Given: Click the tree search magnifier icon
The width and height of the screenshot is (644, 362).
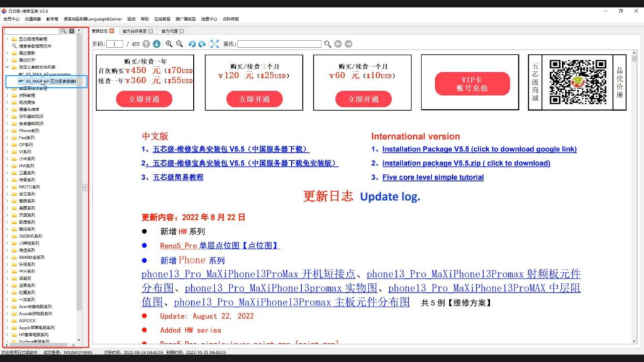Looking at the screenshot, I should tap(64, 31).
